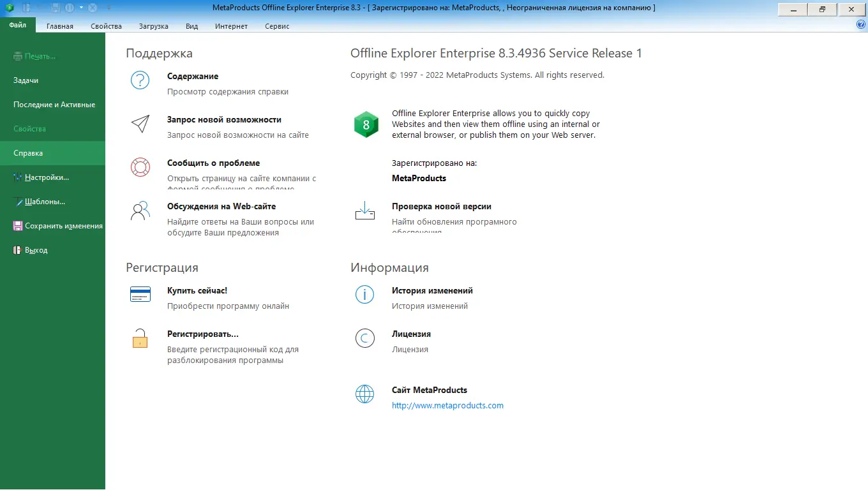Click the question mark Содержание help icon
868x490 pixels.
coord(140,80)
